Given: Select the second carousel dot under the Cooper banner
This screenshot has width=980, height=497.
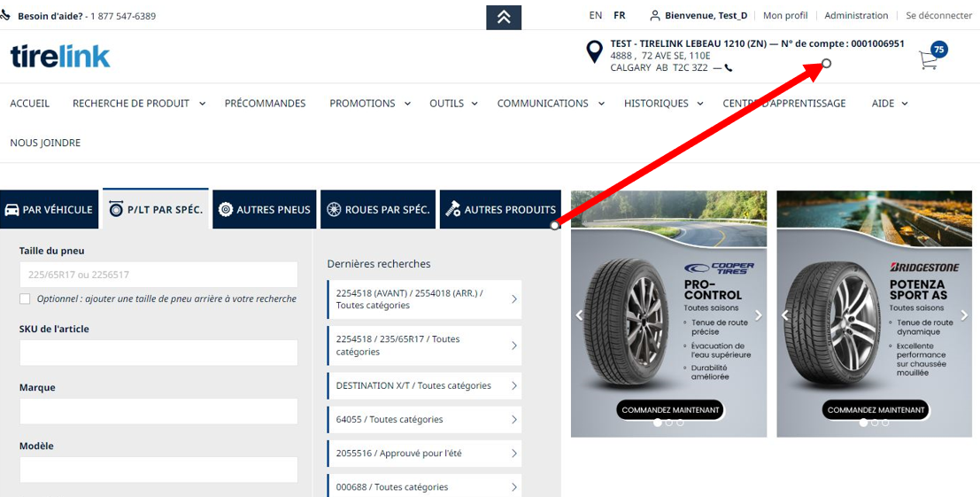Looking at the screenshot, I should 668,423.
